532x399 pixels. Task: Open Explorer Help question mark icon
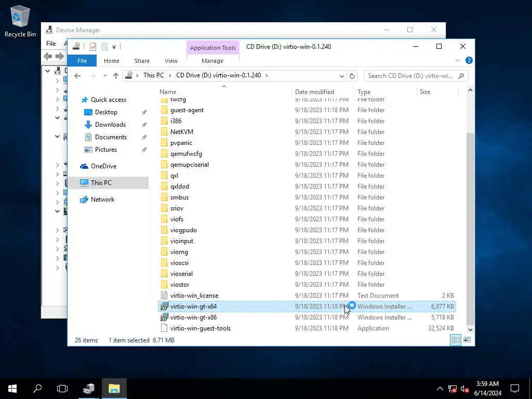click(x=469, y=60)
